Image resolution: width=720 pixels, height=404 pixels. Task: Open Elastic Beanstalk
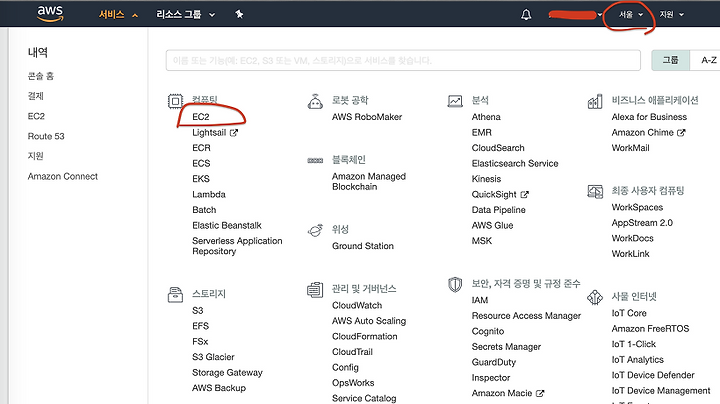pyautogui.click(x=227, y=225)
